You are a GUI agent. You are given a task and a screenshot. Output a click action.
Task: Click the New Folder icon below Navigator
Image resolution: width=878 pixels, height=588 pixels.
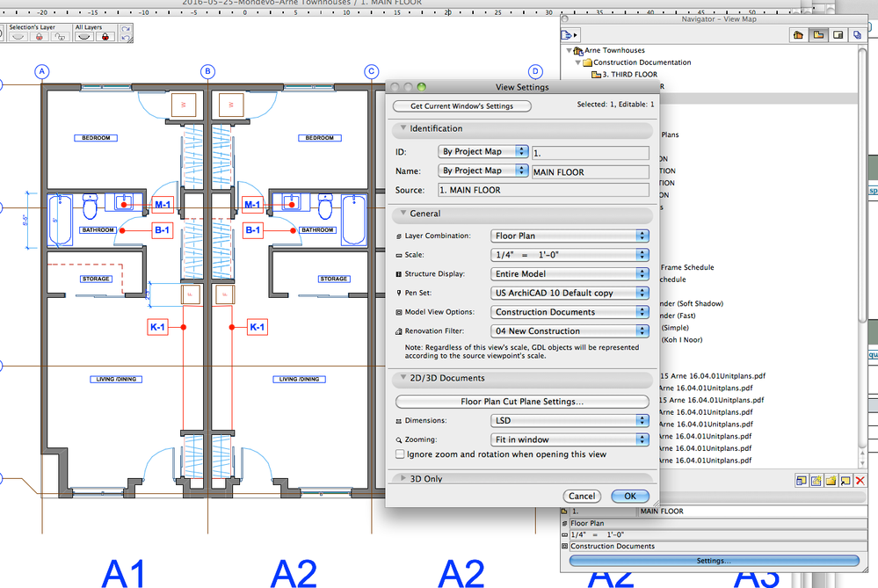830,480
